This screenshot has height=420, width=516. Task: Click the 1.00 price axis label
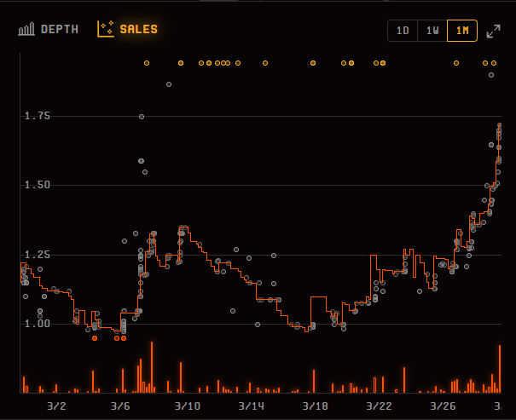pos(38,324)
